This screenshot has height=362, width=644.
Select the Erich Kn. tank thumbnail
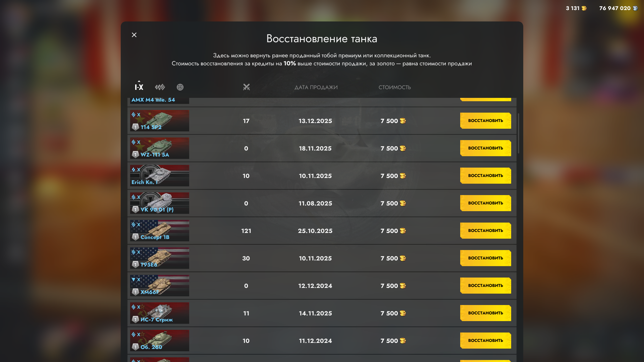(160, 176)
